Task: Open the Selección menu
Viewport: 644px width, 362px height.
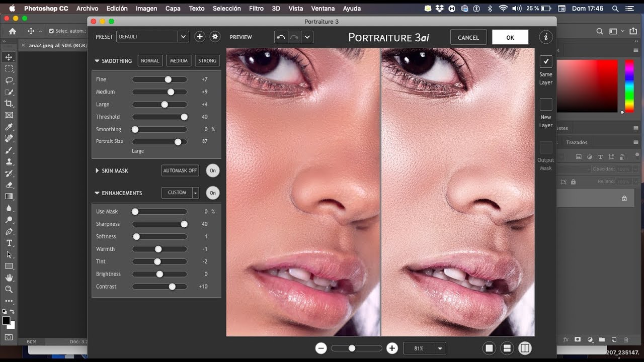Action: 227,9
